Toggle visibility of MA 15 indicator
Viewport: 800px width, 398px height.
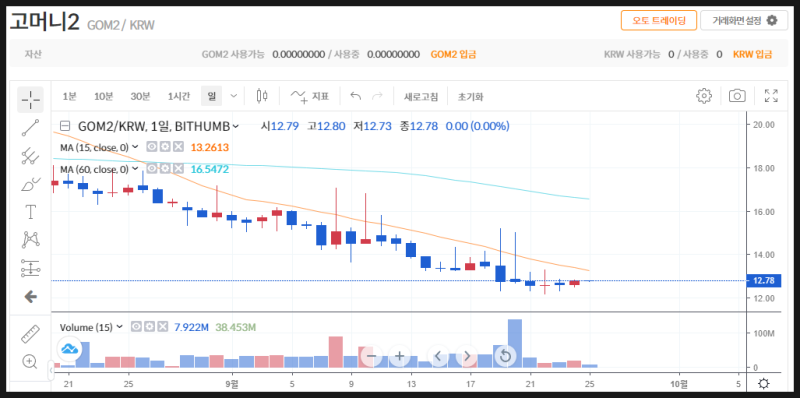pos(152,147)
